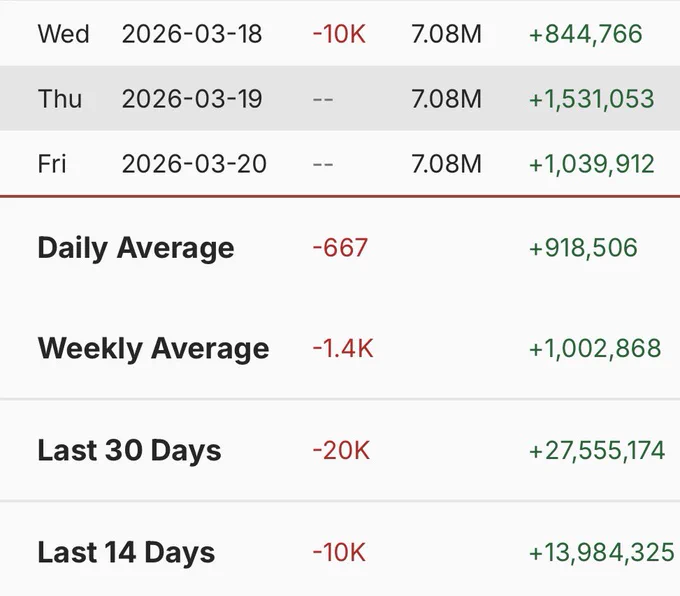Image resolution: width=680 pixels, height=596 pixels.
Task: Click the -20K last 30 days value
Action: [x=341, y=450]
